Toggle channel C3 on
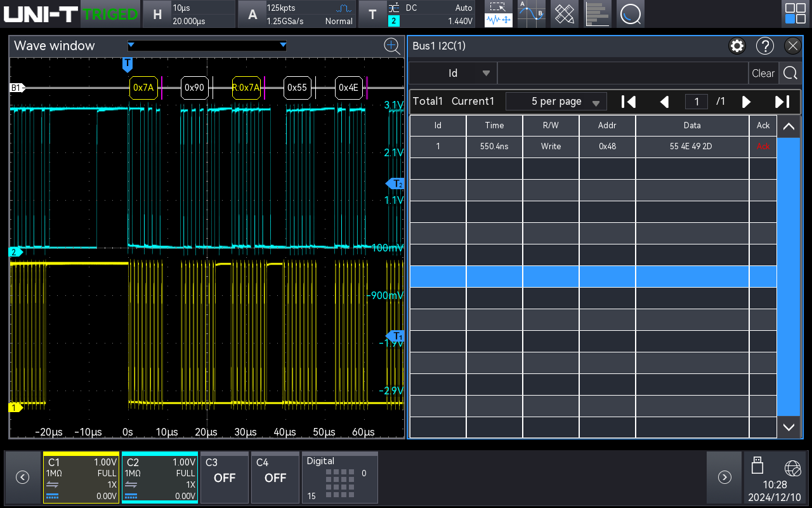Image resolution: width=812 pixels, height=508 pixels. coord(225,478)
